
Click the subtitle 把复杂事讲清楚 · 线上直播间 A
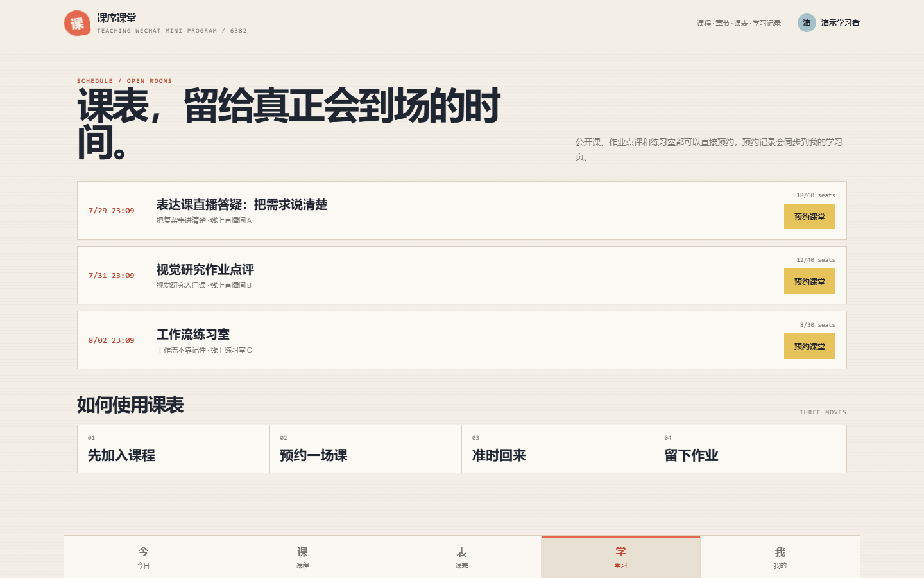point(204,220)
